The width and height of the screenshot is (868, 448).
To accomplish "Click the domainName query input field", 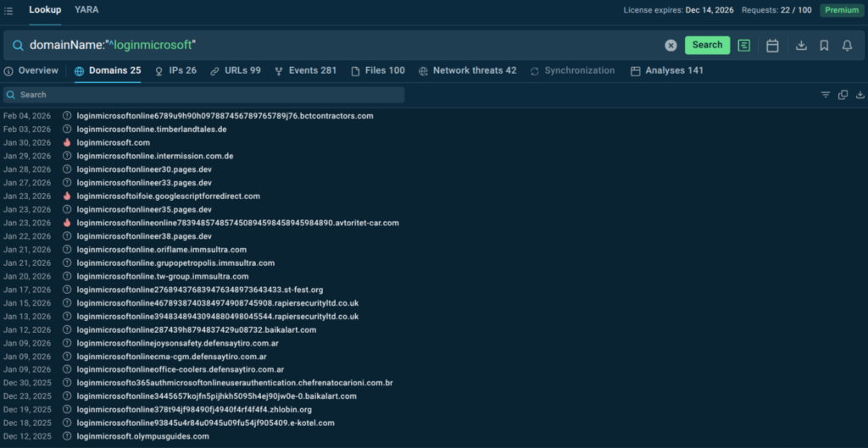I will pos(339,45).
